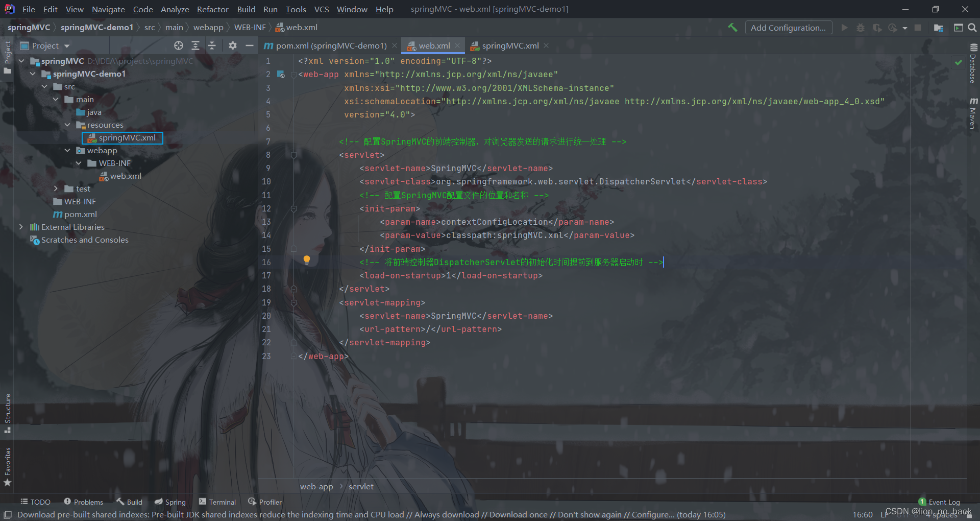The height and width of the screenshot is (521, 980).
Task: Open Favorites tool window sidebar
Action: pos(7,466)
